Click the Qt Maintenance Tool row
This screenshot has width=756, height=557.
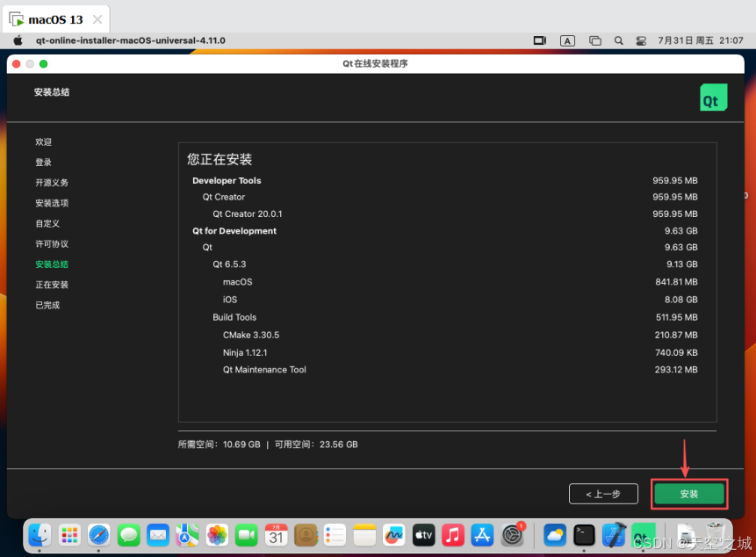444,369
